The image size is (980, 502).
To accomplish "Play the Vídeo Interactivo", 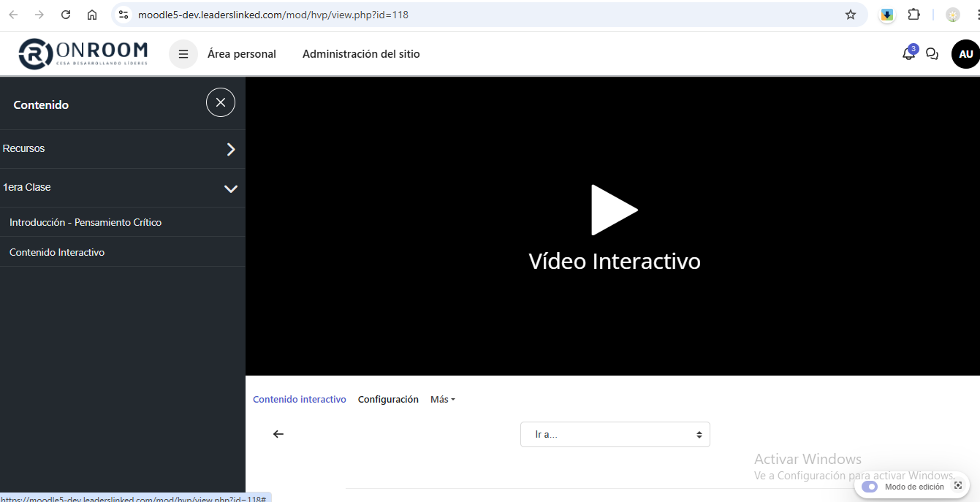I will point(614,210).
